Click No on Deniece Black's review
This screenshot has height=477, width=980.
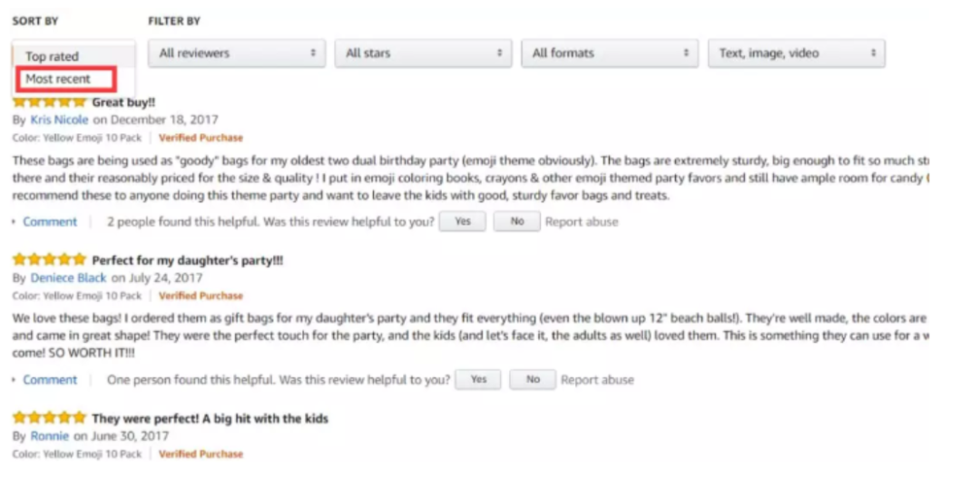pos(533,380)
